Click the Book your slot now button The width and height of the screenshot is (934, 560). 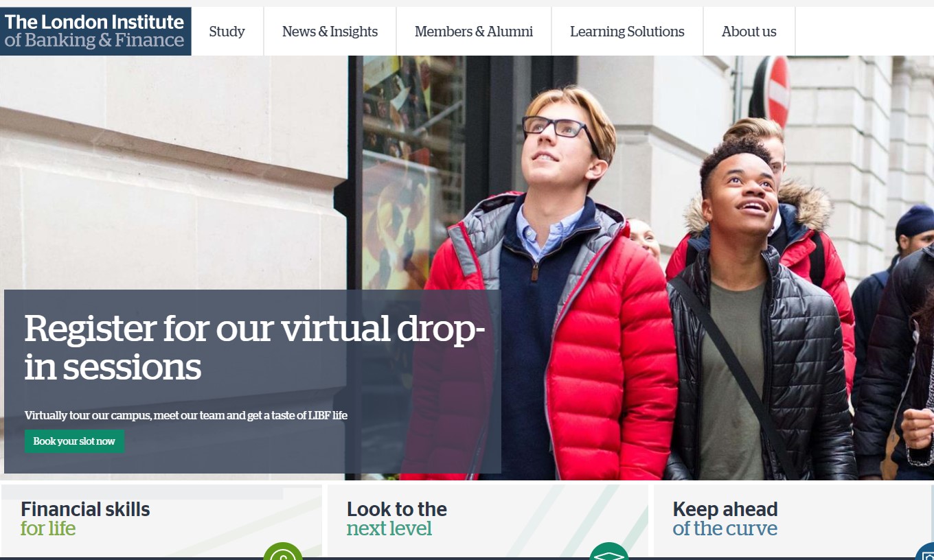coord(74,441)
